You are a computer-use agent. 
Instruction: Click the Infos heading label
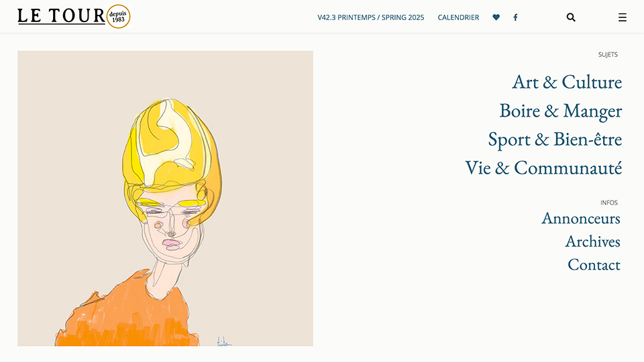click(x=609, y=202)
